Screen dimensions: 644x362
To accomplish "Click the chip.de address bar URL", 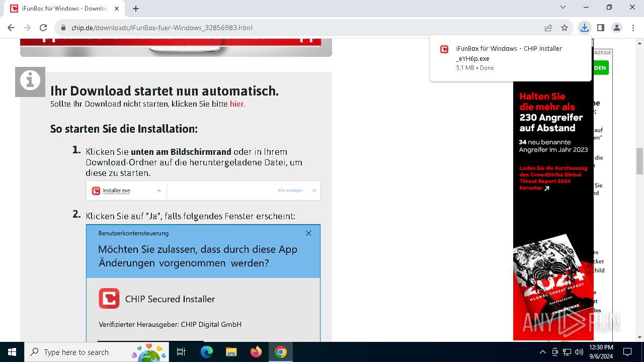I will pyautogui.click(x=162, y=28).
